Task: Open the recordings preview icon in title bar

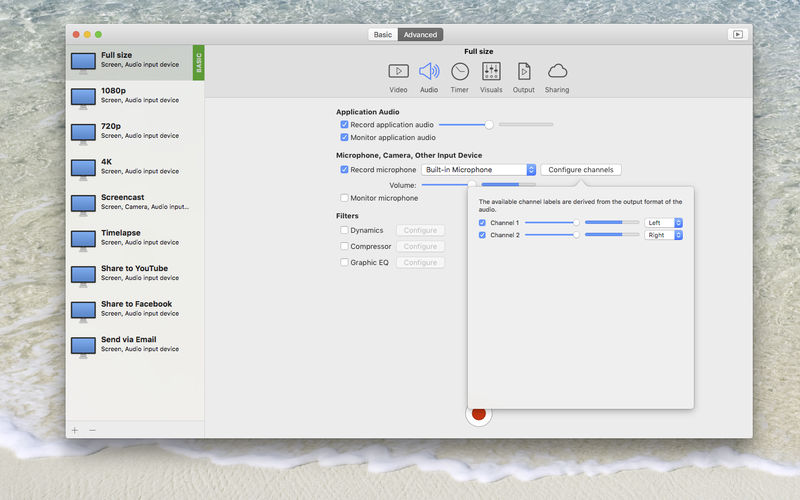Action: pos(738,34)
